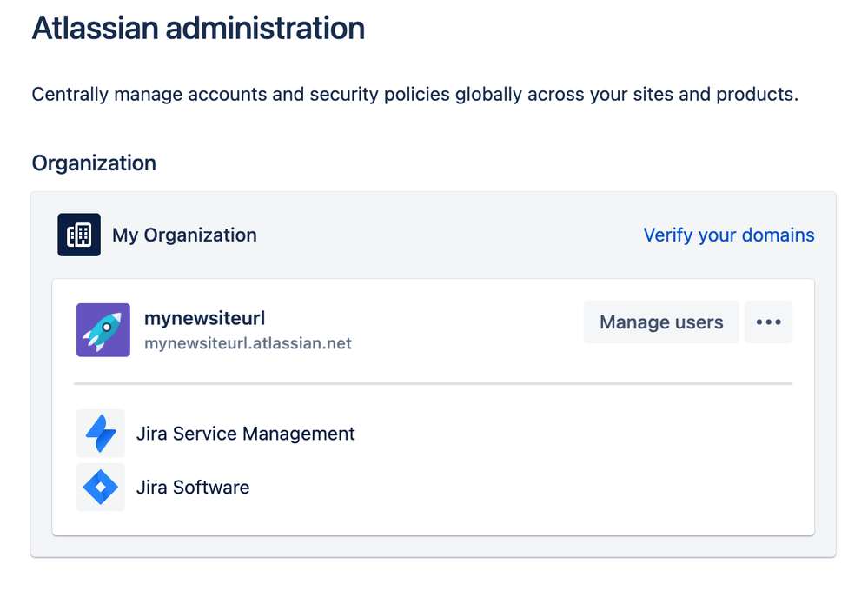
Task: Click the mynewsiteurl rocket site icon
Action: (x=103, y=330)
